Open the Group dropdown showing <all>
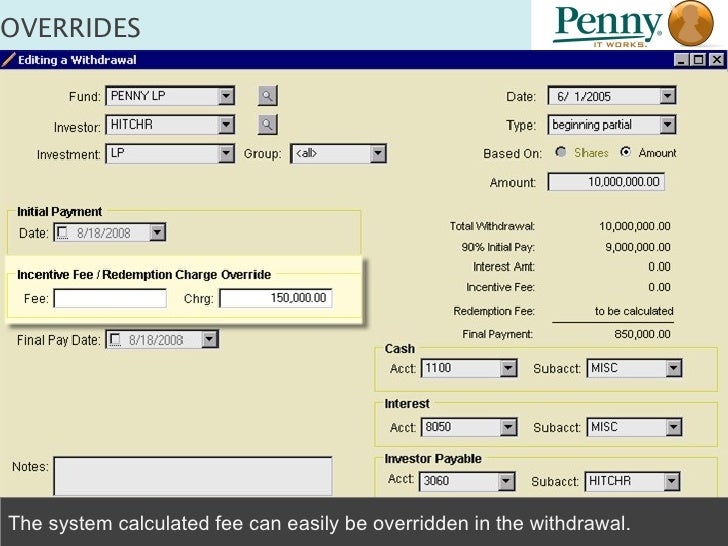The image size is (728, 546). point(378,153)
